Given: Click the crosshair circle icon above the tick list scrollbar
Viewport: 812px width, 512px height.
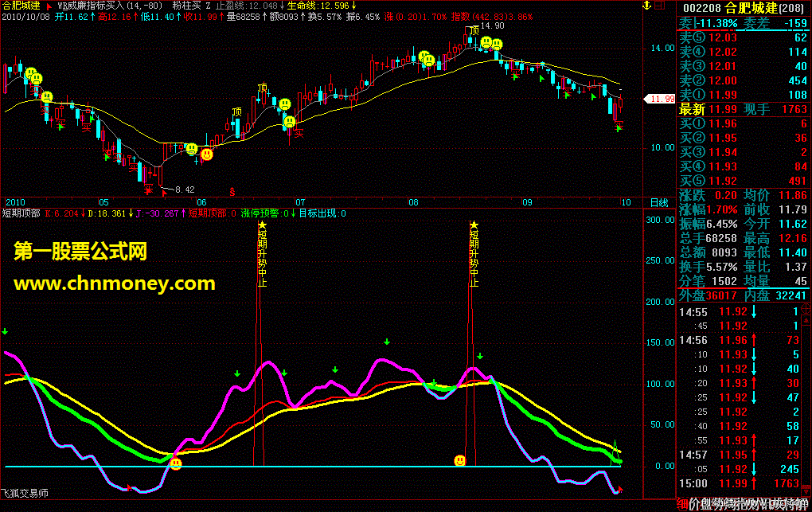Looking at the screenshot, I should (x=806, y=309).
